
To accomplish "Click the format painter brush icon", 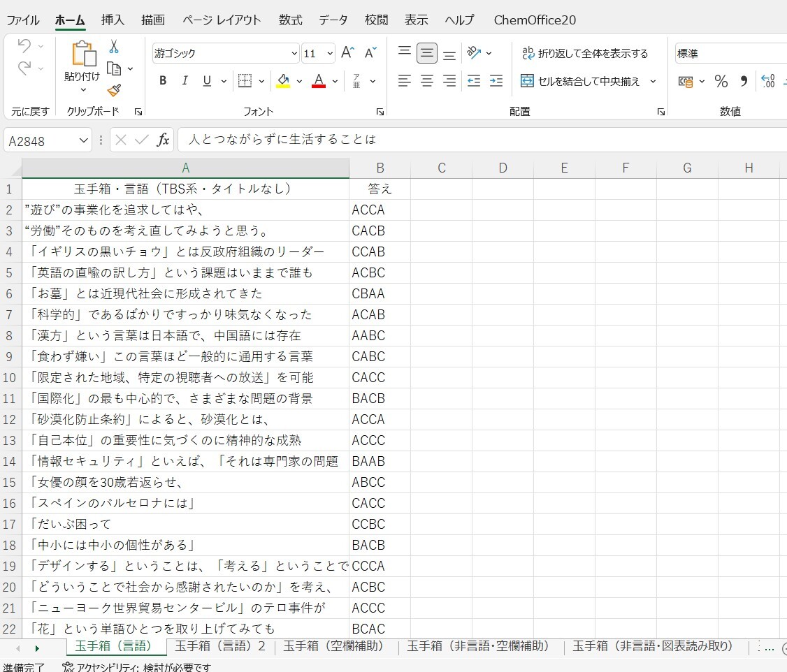I will (114, 90).
